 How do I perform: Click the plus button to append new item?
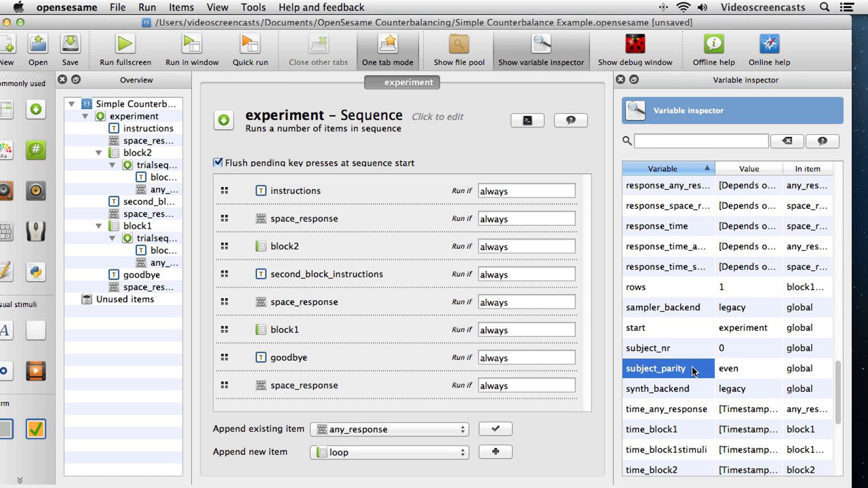point(495,451)
